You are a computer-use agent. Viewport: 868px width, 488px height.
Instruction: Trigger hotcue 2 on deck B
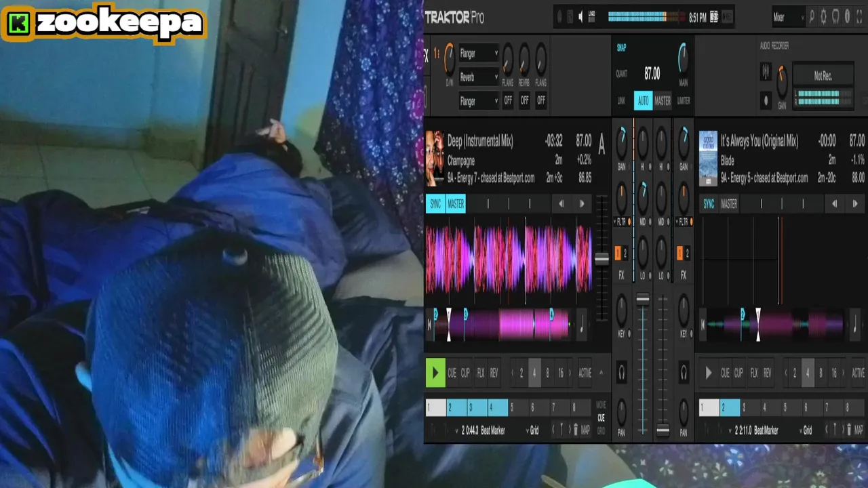(x=730, y=407)
